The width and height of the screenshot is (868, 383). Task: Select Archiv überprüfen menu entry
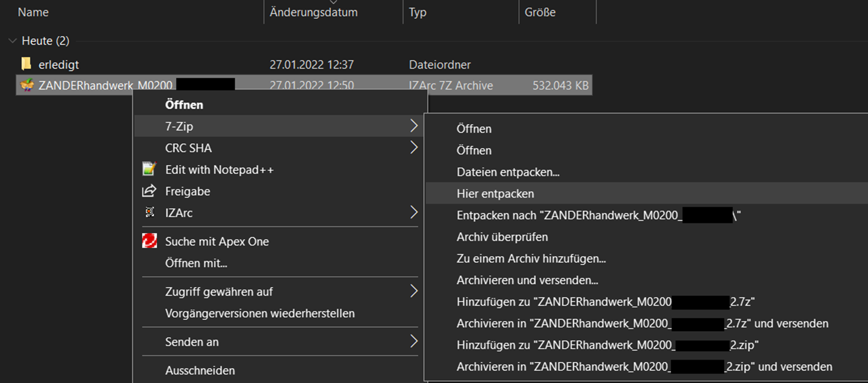(x=502, y=237)
